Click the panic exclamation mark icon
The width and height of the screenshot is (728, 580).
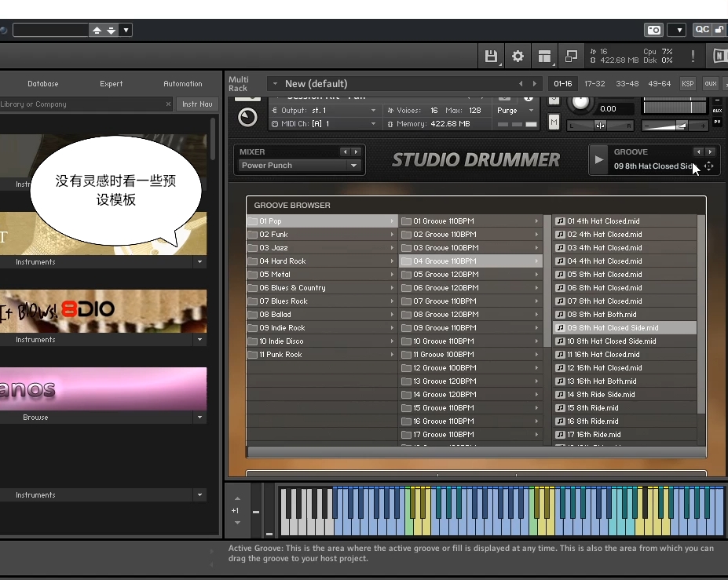[x=693, y=57]
